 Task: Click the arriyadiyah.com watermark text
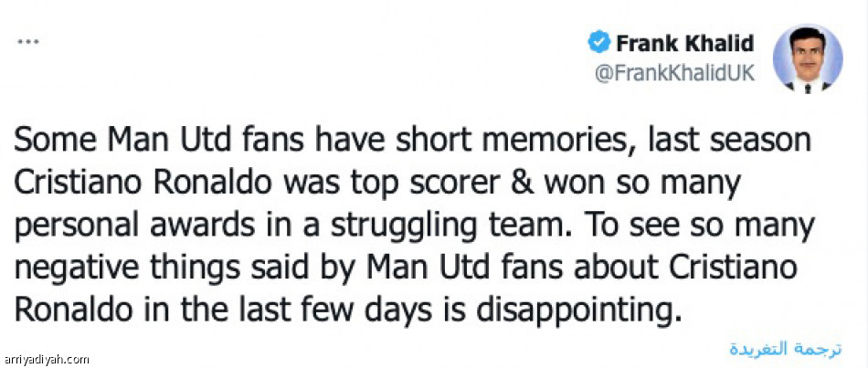[47, 359]
